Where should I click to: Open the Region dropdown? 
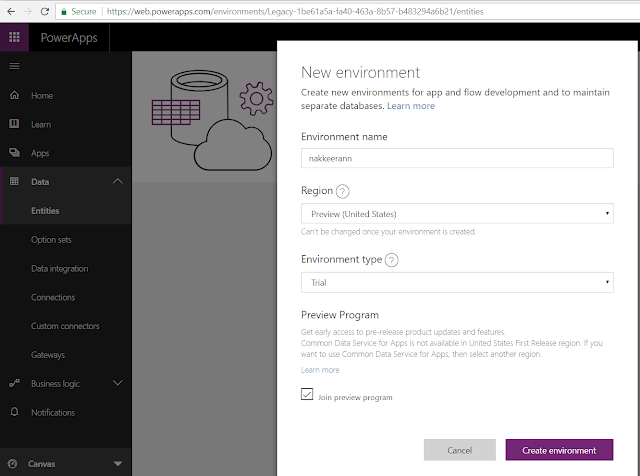click(x=457, y=214)
